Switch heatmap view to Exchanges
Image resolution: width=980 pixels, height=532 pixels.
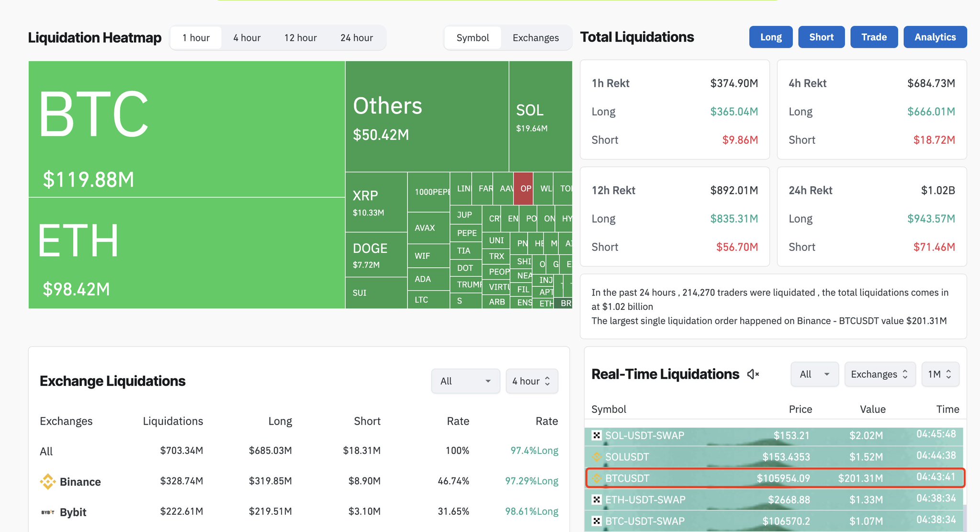click(536, 38)
